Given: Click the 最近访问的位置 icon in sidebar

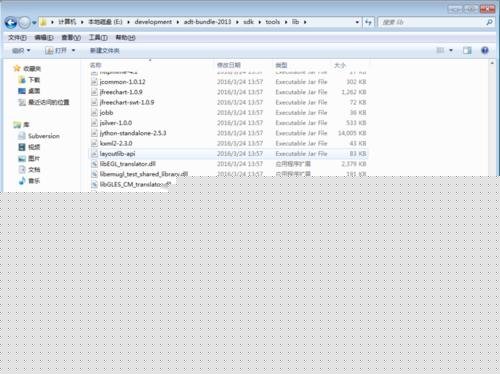Looking at the screenshot, I should click(22, 102).
